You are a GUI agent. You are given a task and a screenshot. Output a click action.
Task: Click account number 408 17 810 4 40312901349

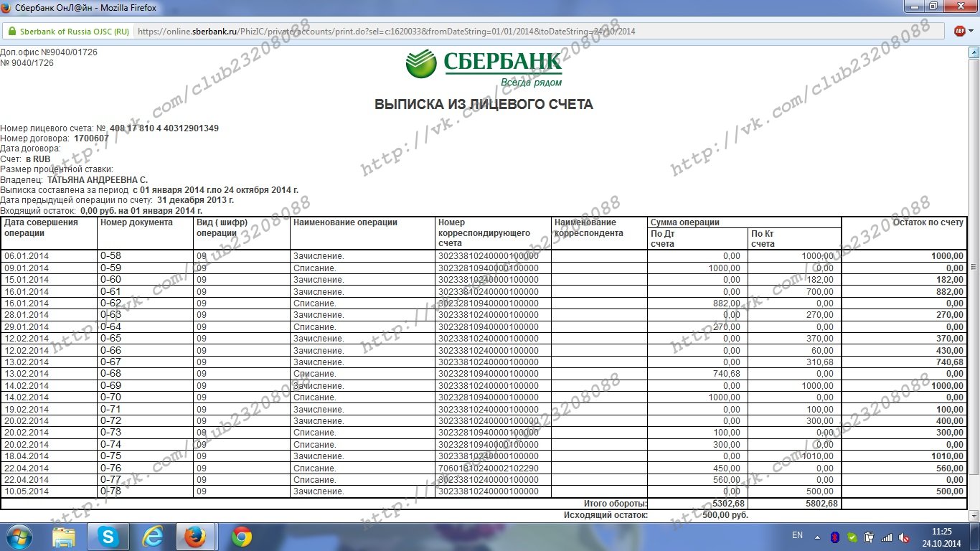click(164, 128)
